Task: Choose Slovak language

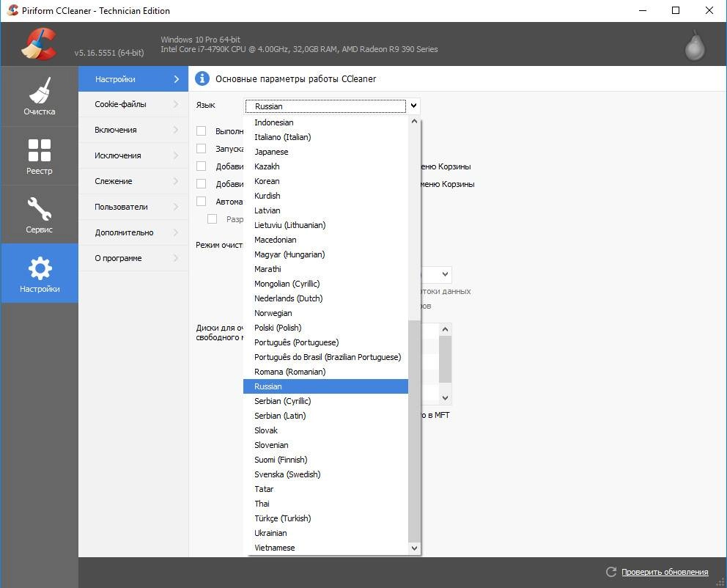Action: tap(325, 430)
